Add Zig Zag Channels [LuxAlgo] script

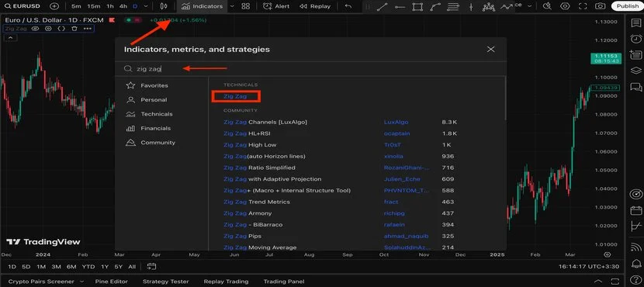pyautogui.click(x=265, y=122)
